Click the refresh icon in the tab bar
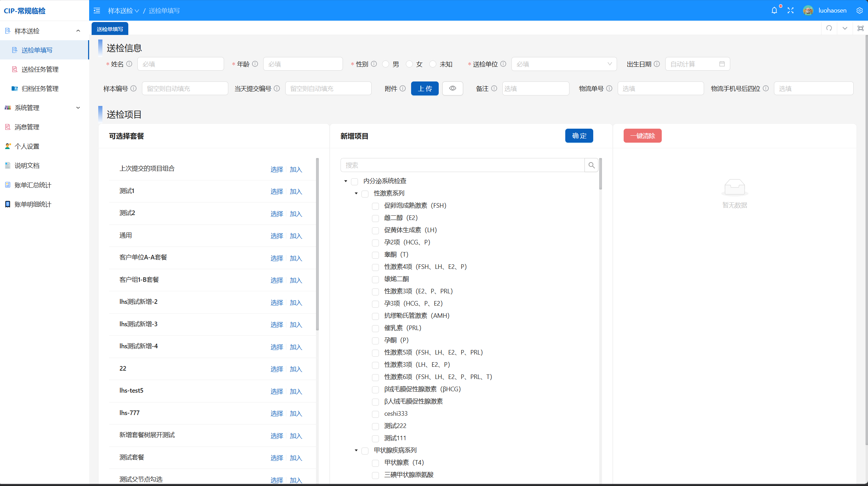 [x=829, y=28]
